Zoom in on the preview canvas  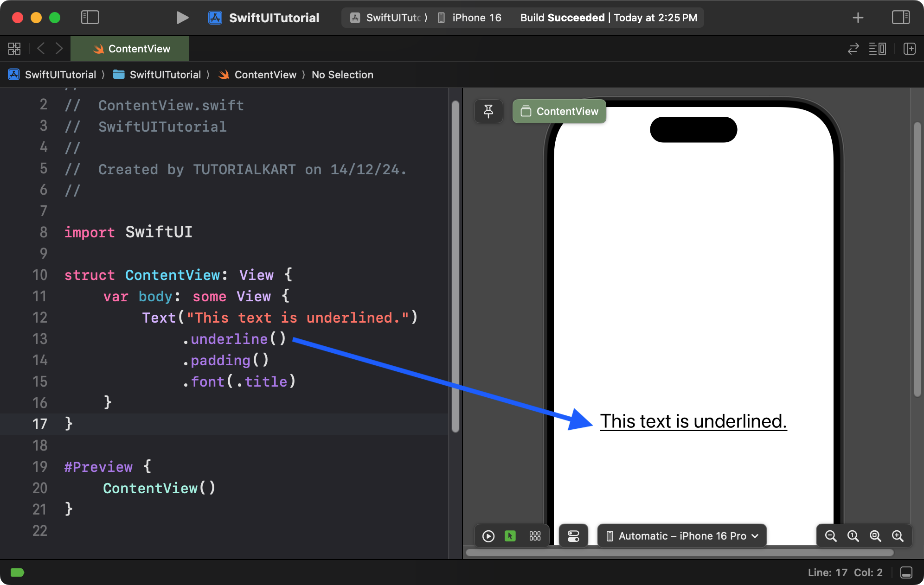tap(898, 536)
